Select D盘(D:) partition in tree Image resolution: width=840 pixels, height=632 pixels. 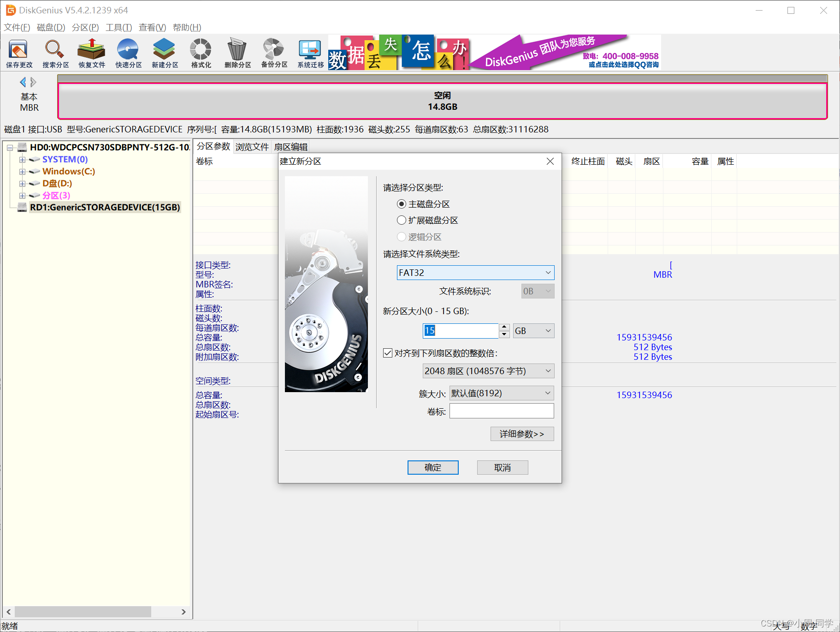point(57,183)
